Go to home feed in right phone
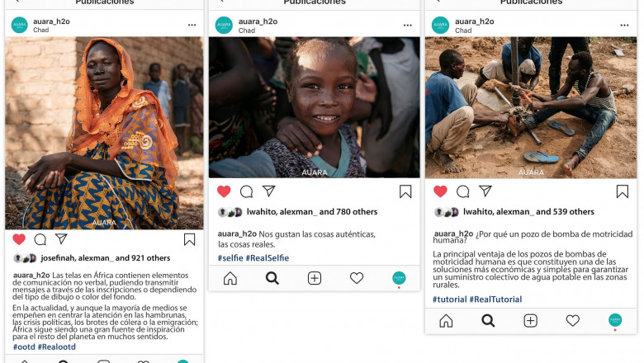The height and width of the screenshot is (363, 644). click(x=446, y=321)
